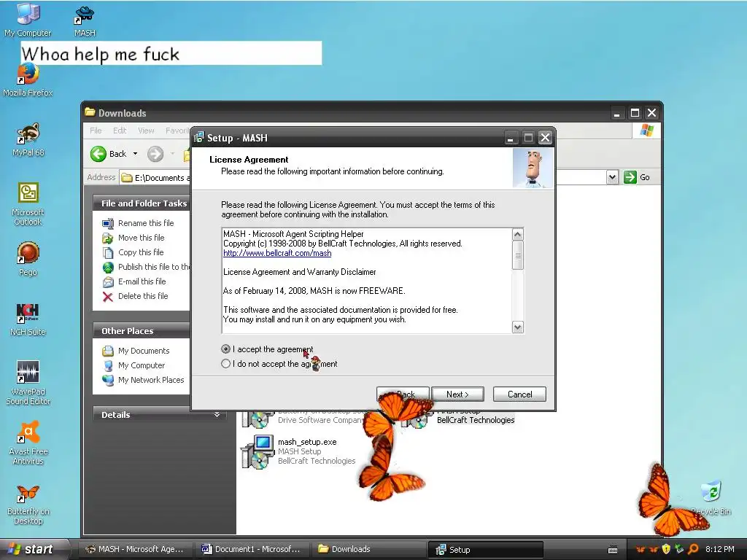747x560 pixels.
Task: Click Next in the Setup wizard
Action: (x=457, y=394)
